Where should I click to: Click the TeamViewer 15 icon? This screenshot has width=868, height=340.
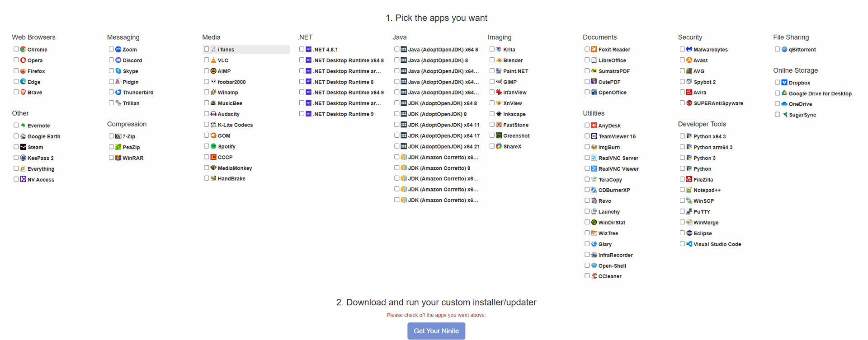click(594, 136)
